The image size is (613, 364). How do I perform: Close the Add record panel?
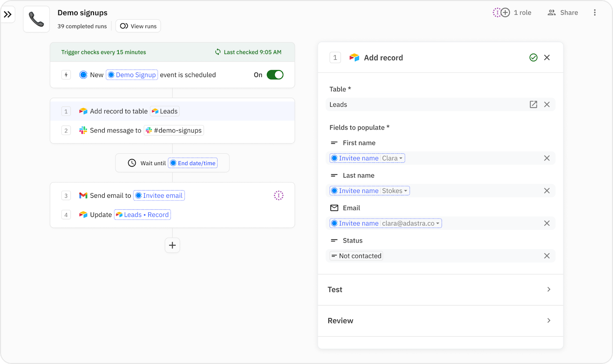tap(547, 57)
